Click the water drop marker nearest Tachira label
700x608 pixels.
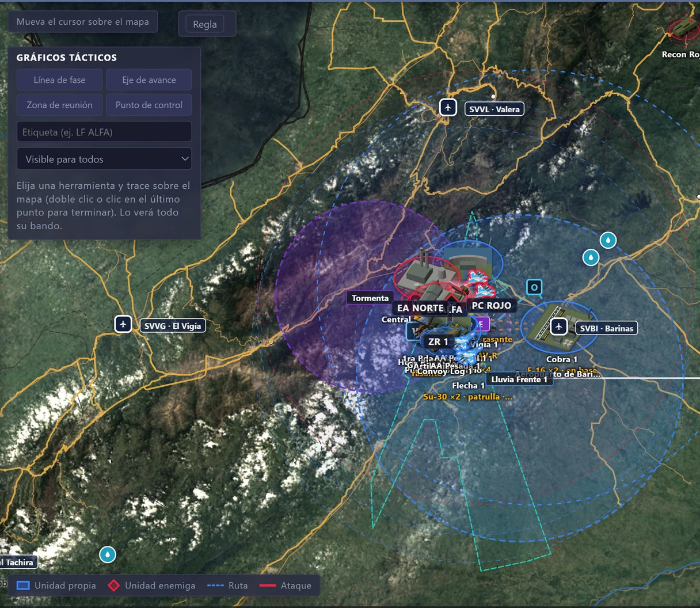108,554
